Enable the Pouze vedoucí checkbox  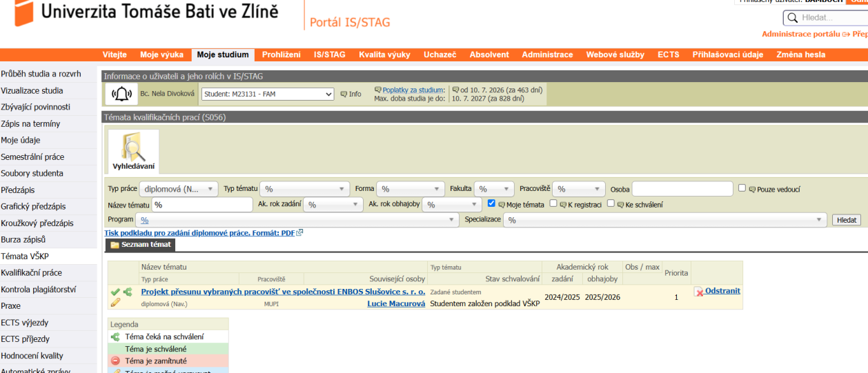coord(742,188)
